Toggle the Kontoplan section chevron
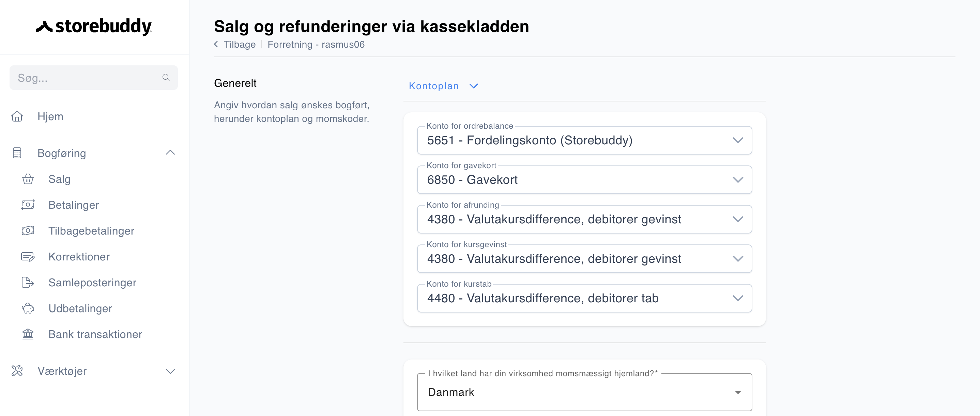 tap(474, 86)
